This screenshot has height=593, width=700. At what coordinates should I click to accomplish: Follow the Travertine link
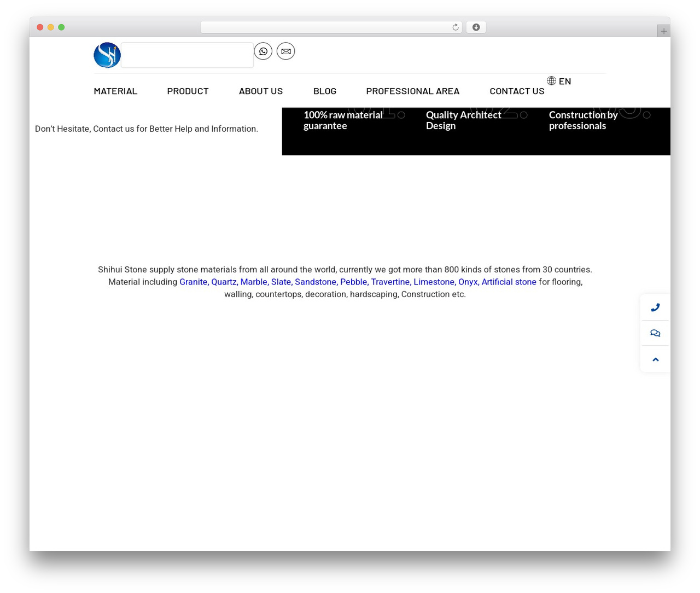click(x=391, y=282)
